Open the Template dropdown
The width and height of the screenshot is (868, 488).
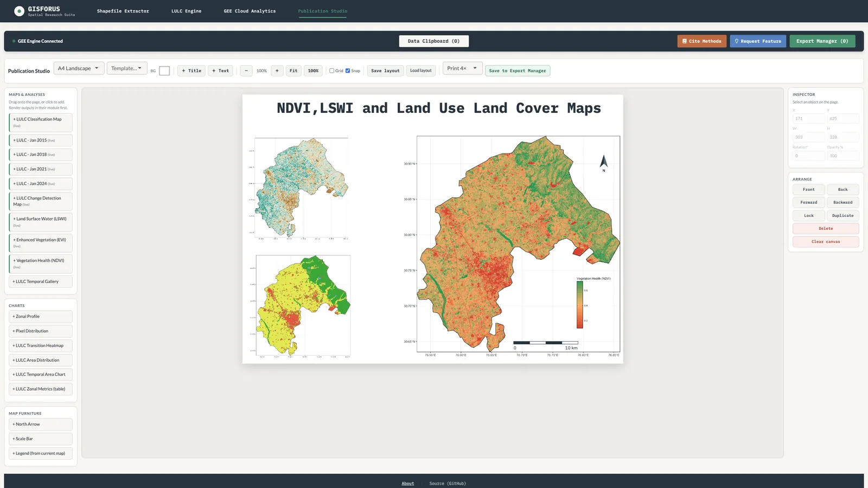[127, 68]
